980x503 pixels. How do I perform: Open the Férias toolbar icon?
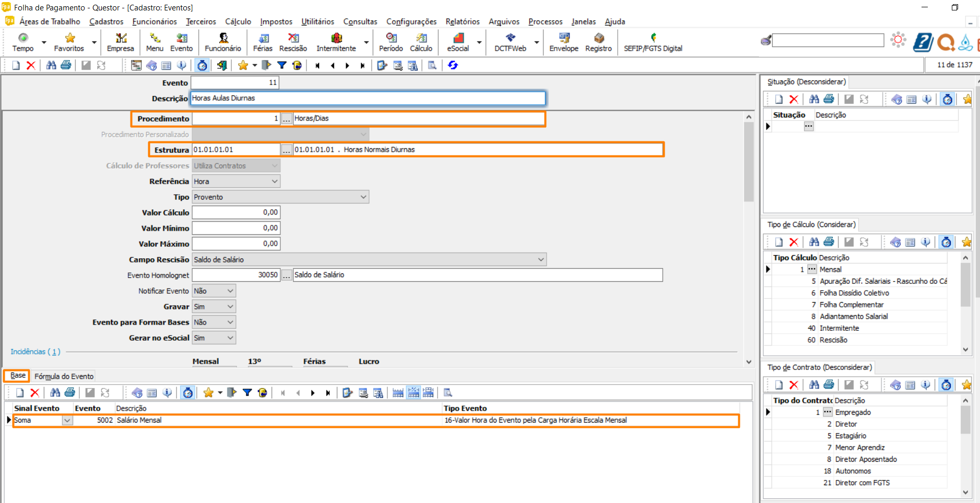coord(263,42)
